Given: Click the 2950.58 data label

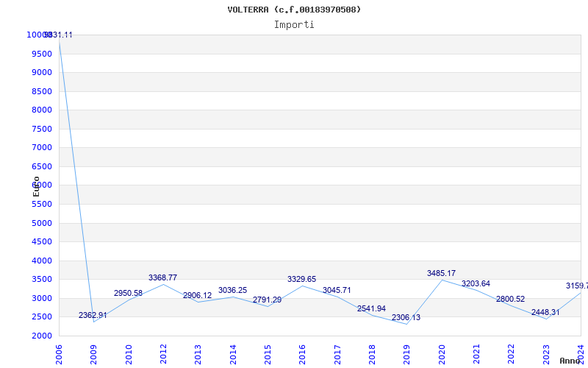Looking at the screenshot, I should pyautogui.click(x=128, y=293).
